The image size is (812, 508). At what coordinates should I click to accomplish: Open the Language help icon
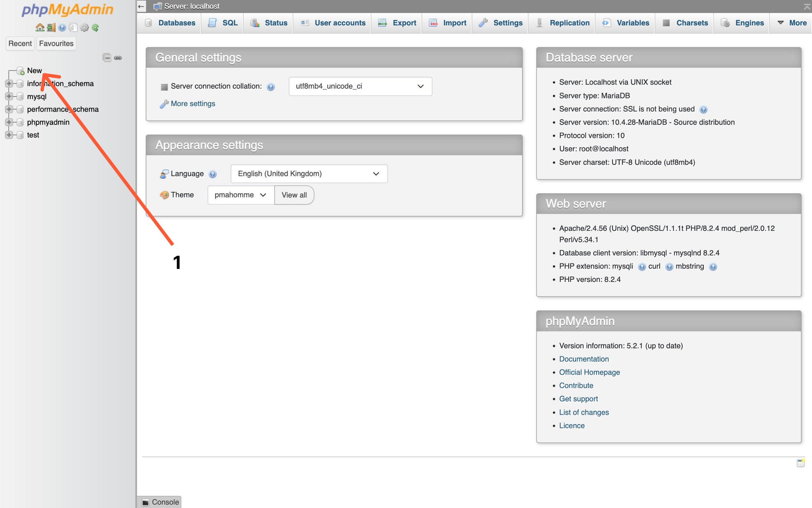click(x=213, y=174)
